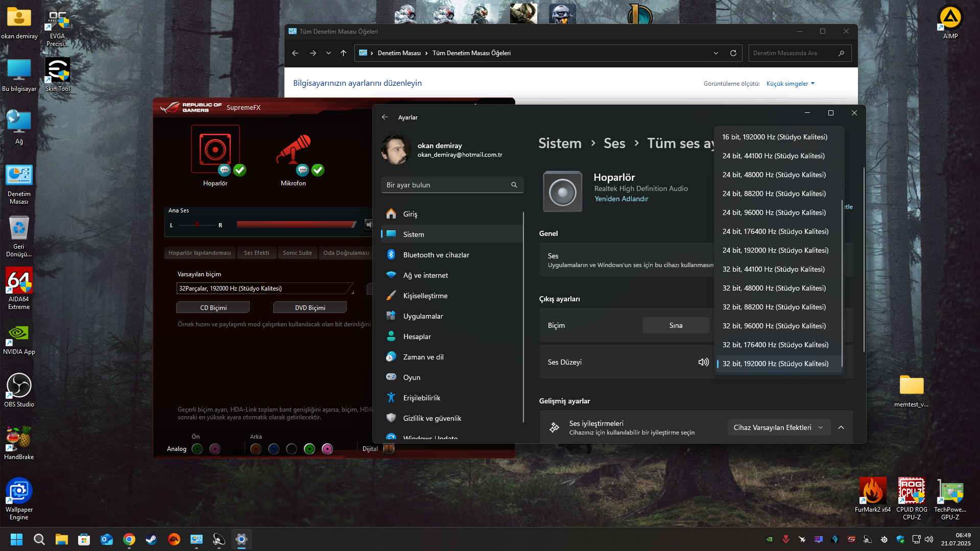Click the system tray volume icon
The width and height of the screenshot is (980, 551).
929,539
